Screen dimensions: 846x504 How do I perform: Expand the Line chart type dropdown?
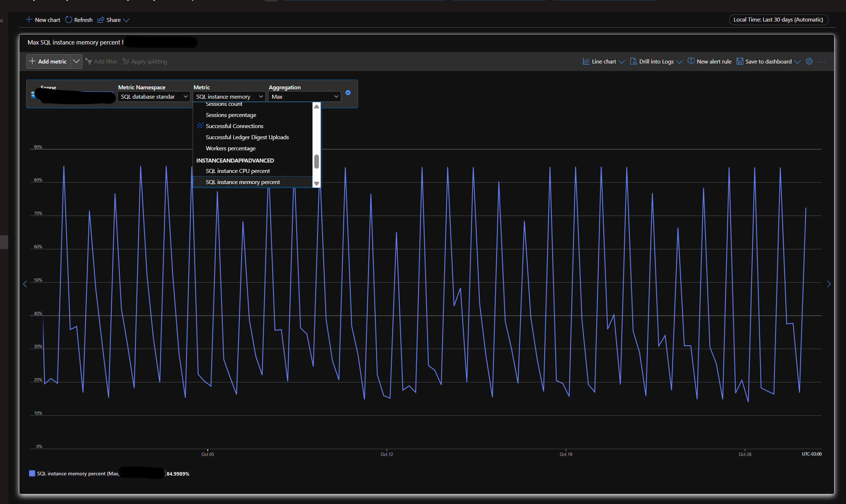[x=622, y=62]
